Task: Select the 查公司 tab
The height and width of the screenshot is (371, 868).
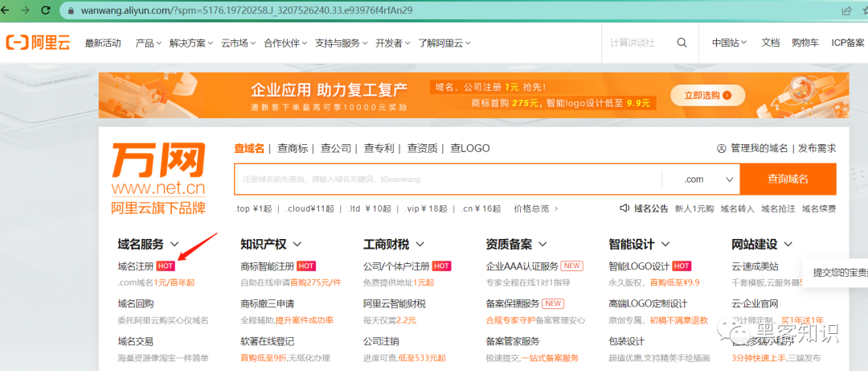Action: pyautogui.click(x=336, y=148)
